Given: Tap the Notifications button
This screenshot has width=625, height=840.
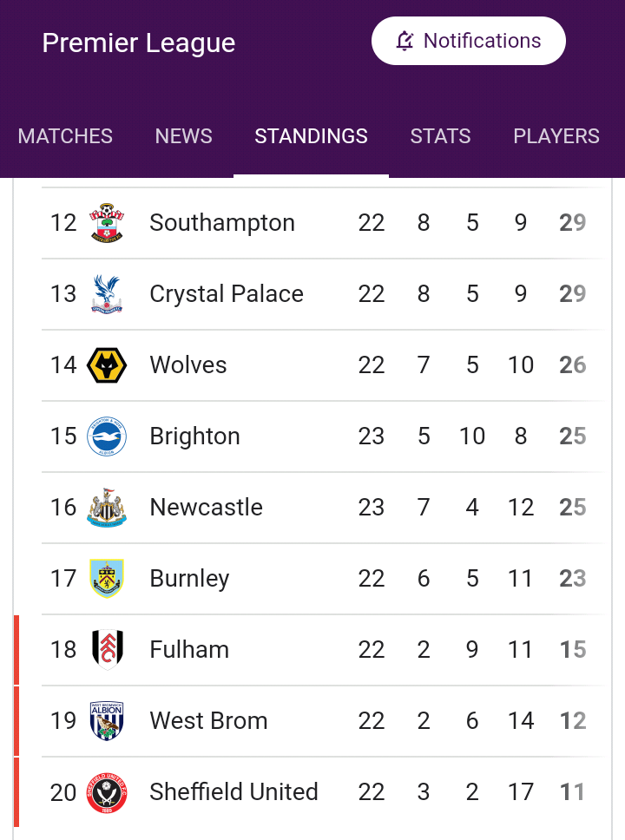Looking at the screenshot, I should coord(469,41).
